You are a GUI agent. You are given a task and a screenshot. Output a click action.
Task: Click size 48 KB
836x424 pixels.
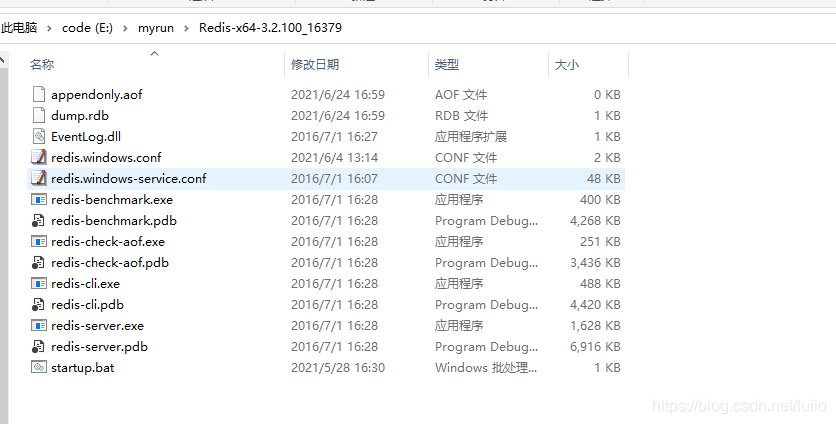point(604,178)
